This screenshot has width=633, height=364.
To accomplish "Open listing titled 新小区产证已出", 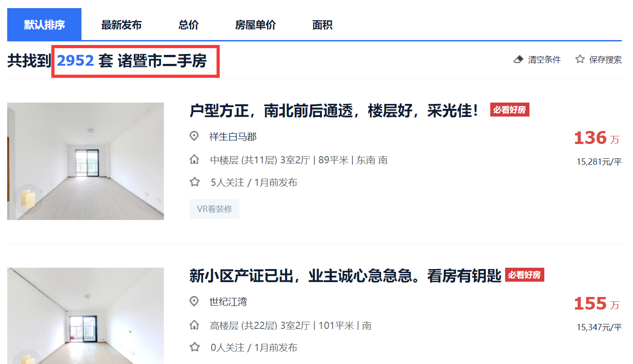I will (x=345, y=275).
